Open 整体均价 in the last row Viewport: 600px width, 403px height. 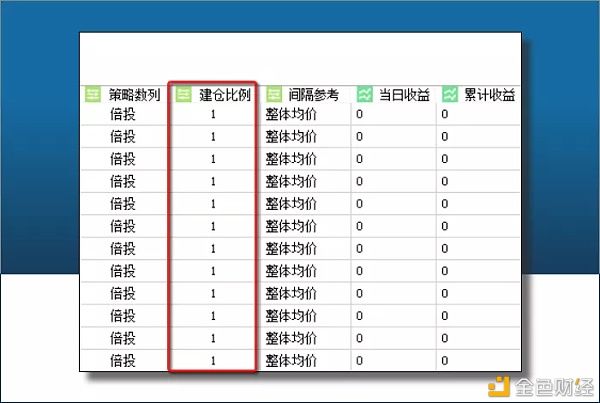click(x=291, y=360)
